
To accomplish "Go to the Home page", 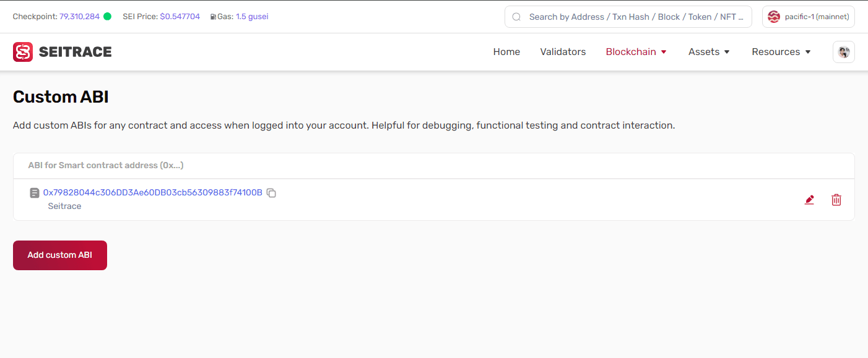I will click(x=506, y=52).
